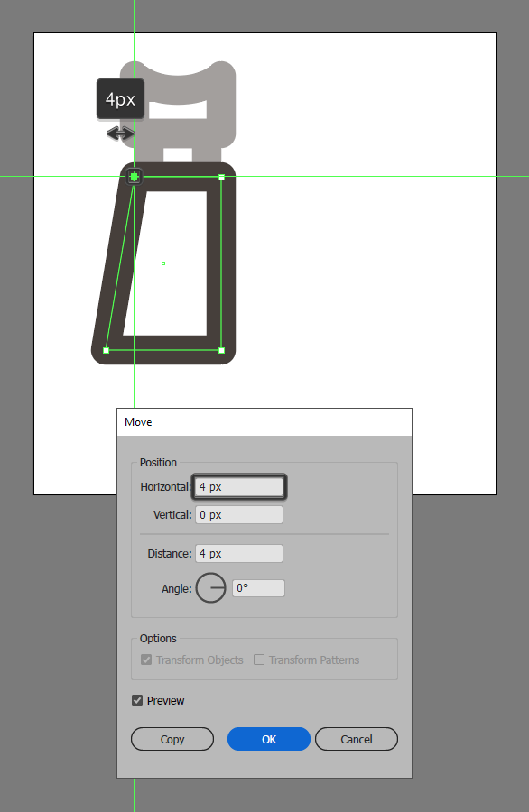Click the Move dialog title bar

pyautogui.click(x=264, y=422)
